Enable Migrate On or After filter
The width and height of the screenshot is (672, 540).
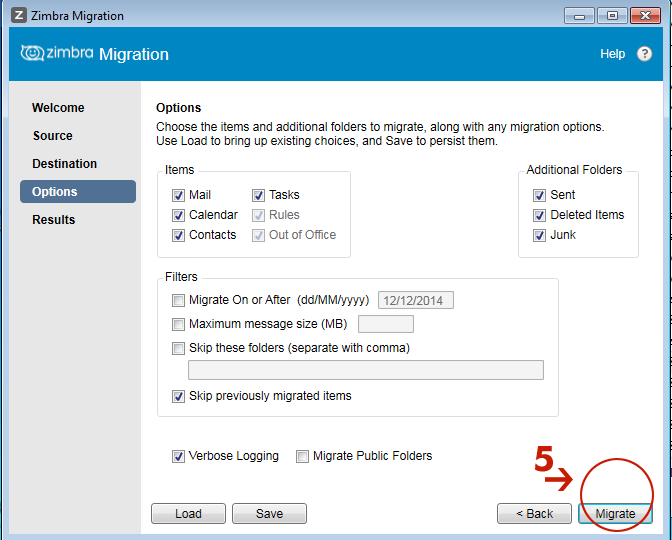tap(178, 300)
